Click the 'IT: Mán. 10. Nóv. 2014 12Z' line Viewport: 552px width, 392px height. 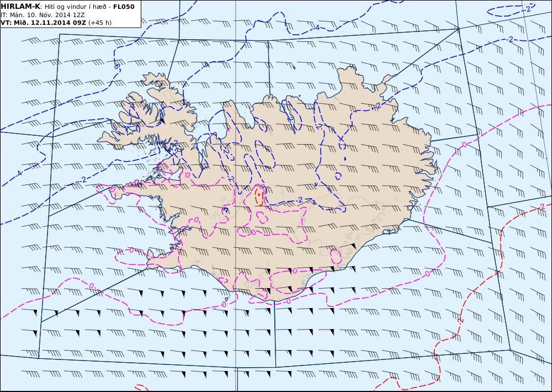(x=43, y=15)
